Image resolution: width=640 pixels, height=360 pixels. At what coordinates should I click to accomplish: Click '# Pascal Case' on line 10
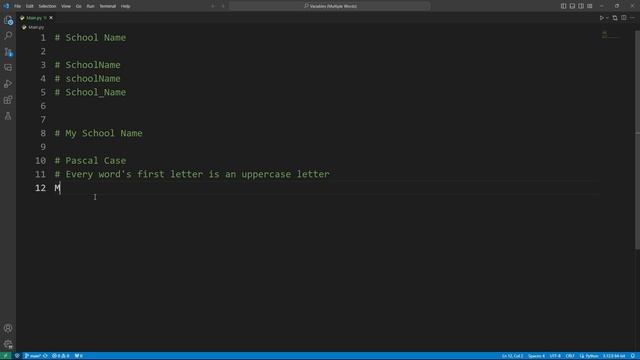pos(90,161)
